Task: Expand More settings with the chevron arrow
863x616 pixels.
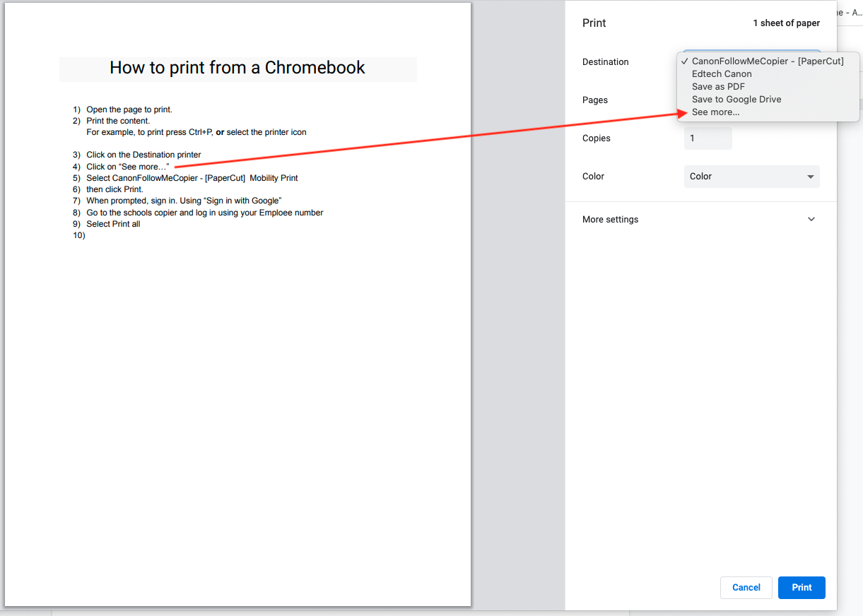Action: coord(811,219)
